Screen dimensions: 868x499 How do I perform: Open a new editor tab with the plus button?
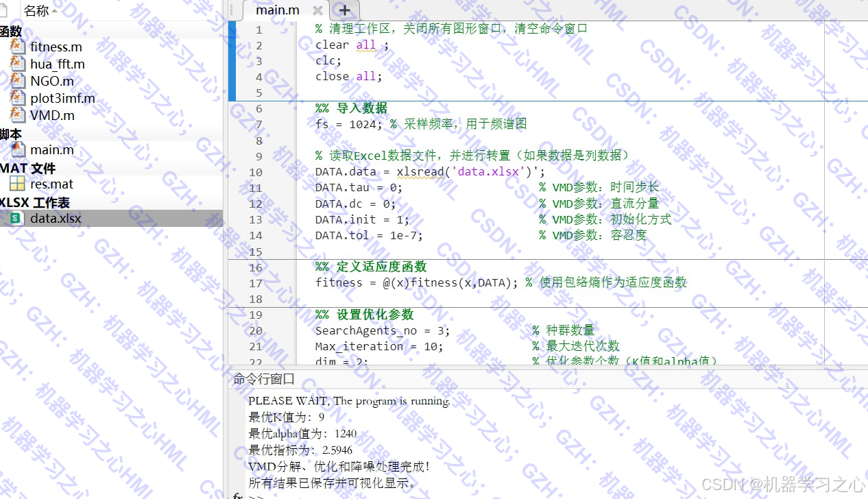(344, 10)
